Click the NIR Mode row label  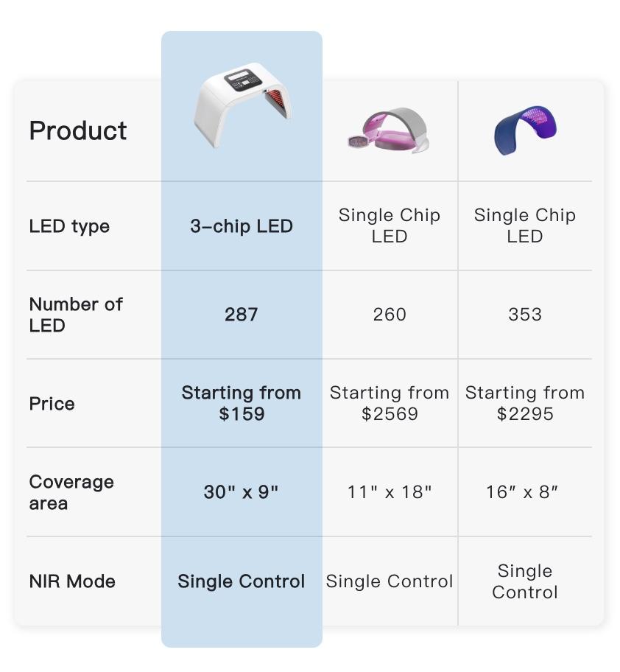(x=72, y=581)
